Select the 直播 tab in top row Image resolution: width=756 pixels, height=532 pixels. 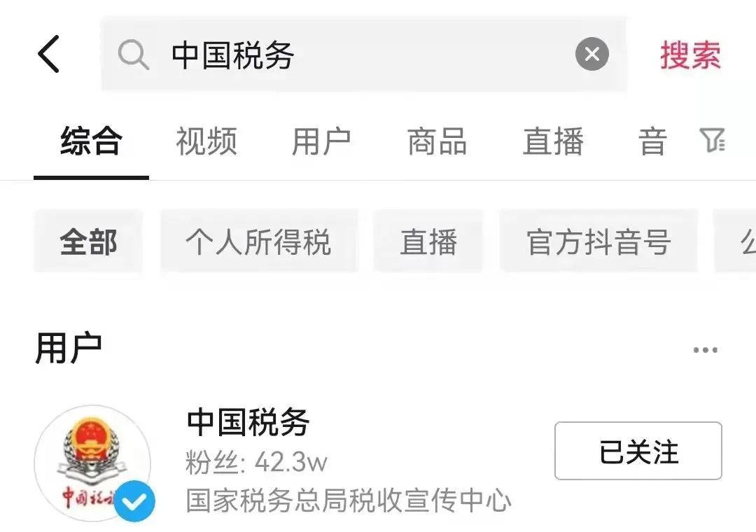(x=554, y=141)
